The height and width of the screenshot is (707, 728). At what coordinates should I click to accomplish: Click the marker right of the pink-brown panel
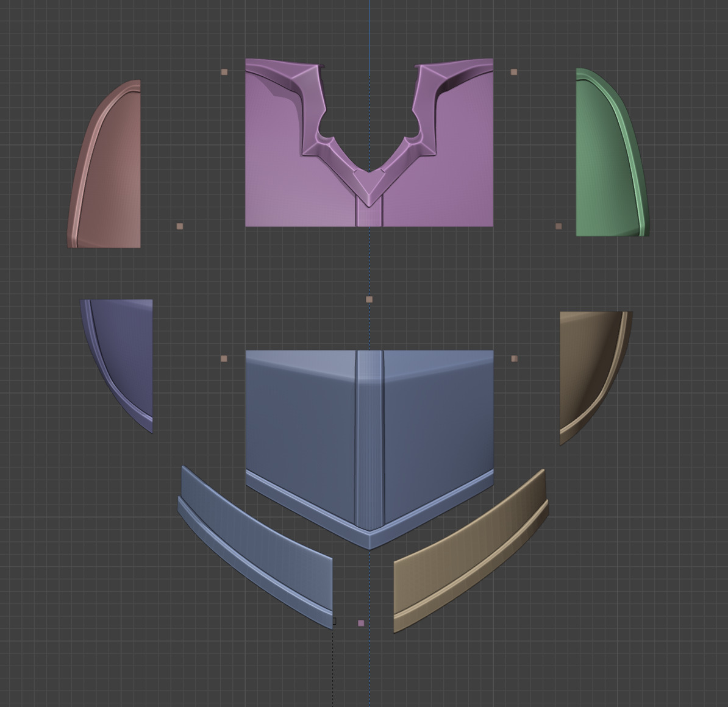click(x=180, y=226)
